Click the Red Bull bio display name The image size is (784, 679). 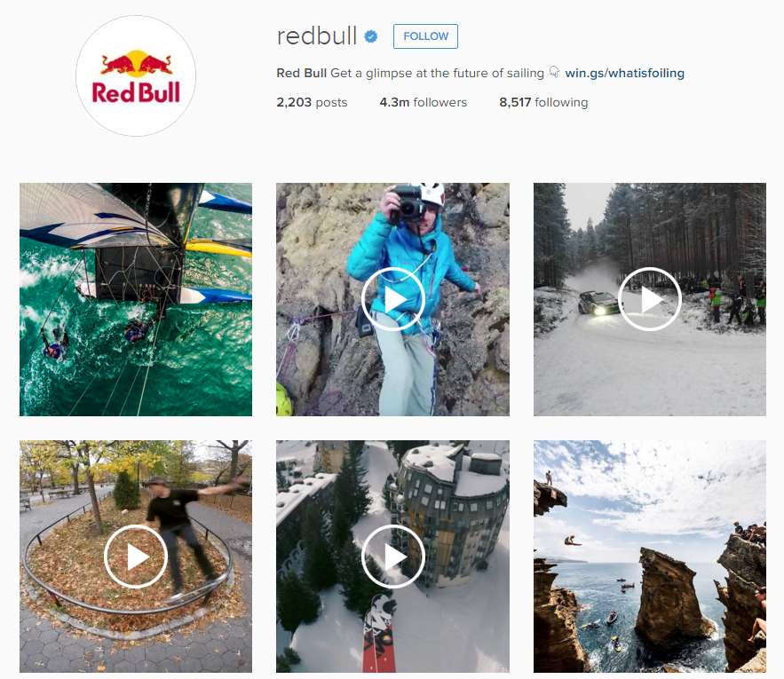302,73
